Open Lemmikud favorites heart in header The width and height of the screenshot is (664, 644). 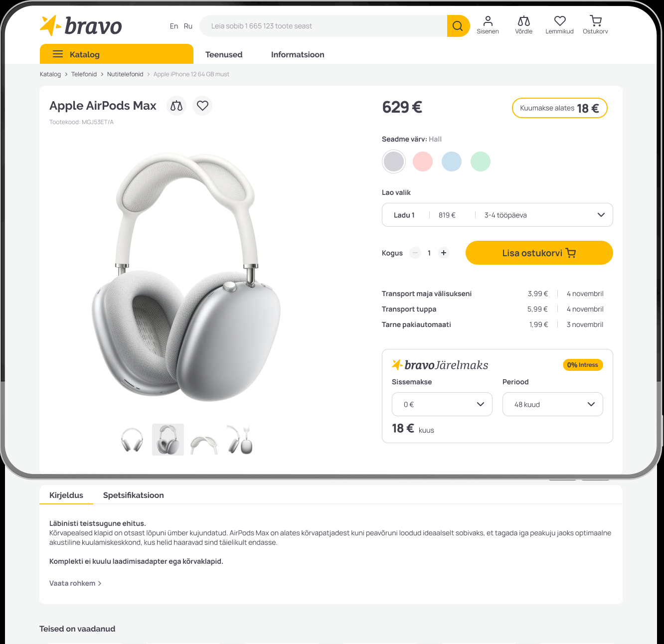559,25
